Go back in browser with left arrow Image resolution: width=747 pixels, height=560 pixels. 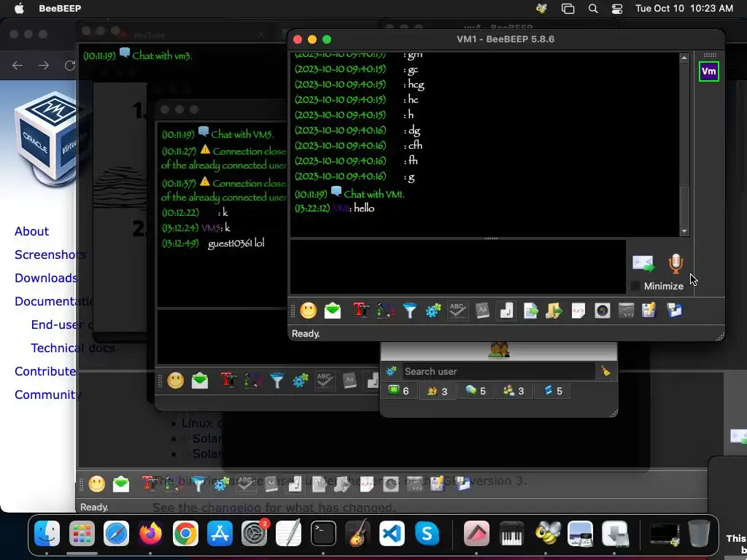pos(18,65)
